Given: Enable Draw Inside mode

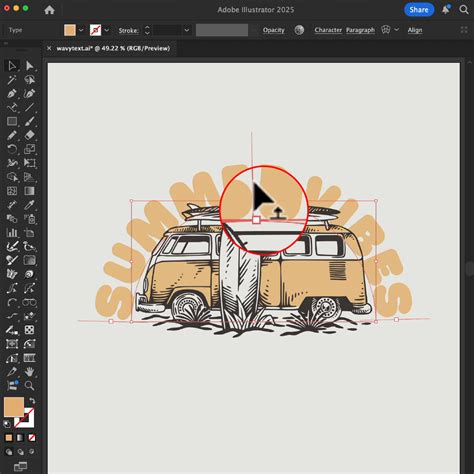Looking at the screenshot, I should point(32,452).
